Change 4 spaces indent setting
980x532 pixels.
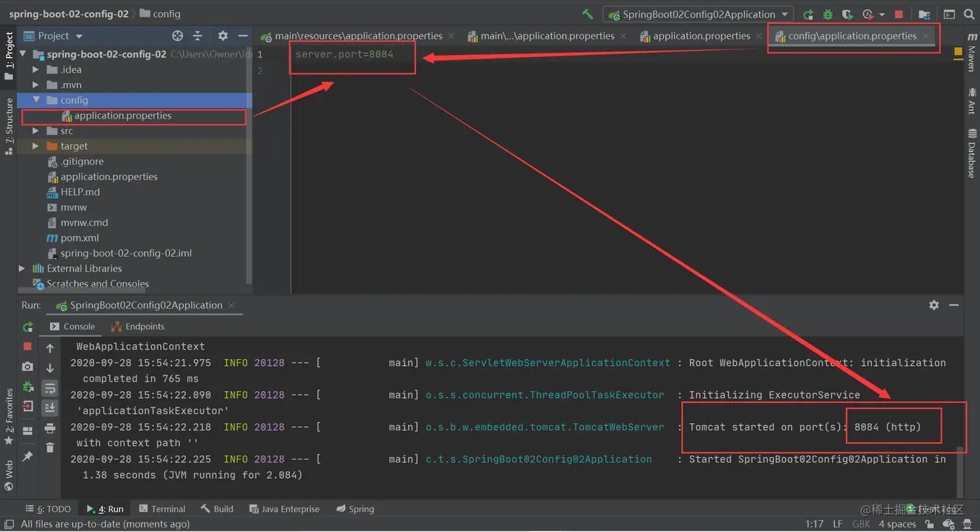click(897, 524)
